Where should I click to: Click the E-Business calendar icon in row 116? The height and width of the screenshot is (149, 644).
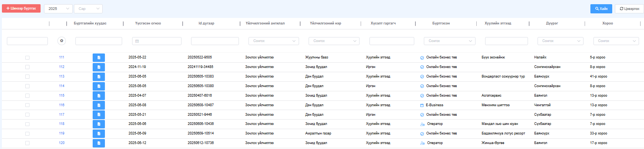422,105
